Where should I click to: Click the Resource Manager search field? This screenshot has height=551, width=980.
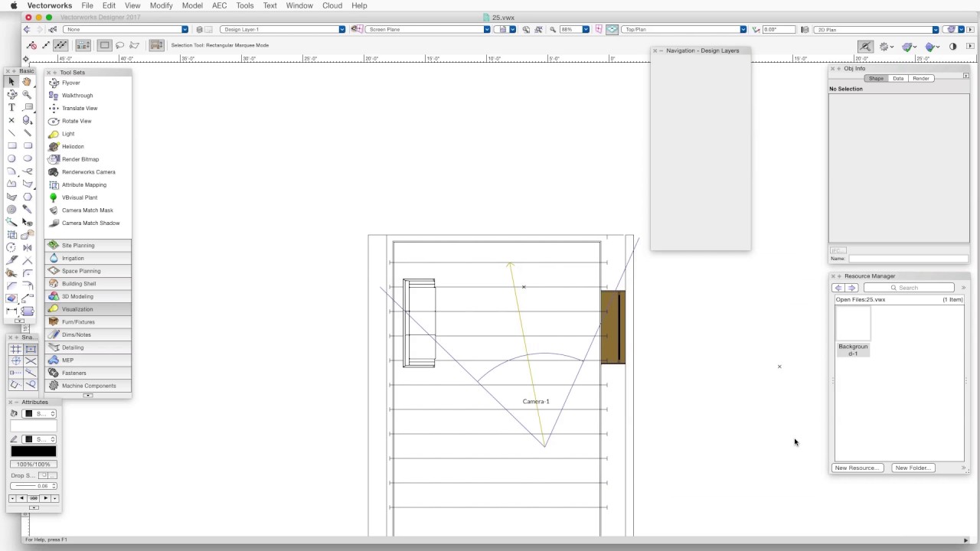910,288
